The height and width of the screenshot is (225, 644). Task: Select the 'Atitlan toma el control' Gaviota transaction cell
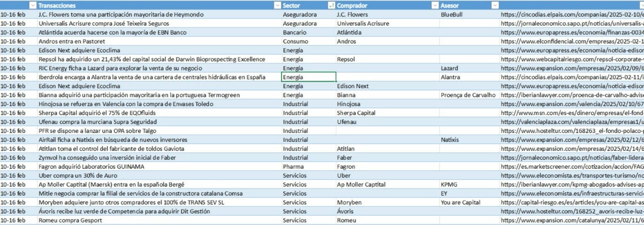coord(159,149)
